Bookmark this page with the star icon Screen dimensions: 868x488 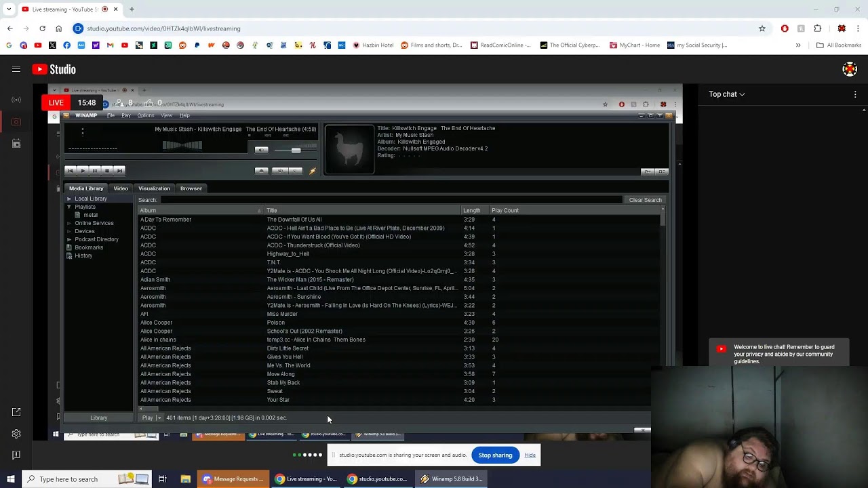click(x=762, y=28)
